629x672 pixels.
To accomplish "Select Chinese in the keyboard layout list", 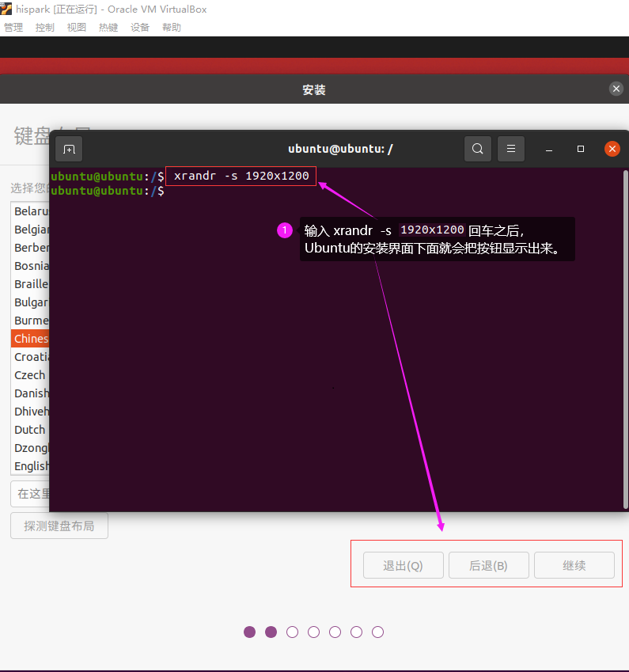I will click(x=31, y=339).
